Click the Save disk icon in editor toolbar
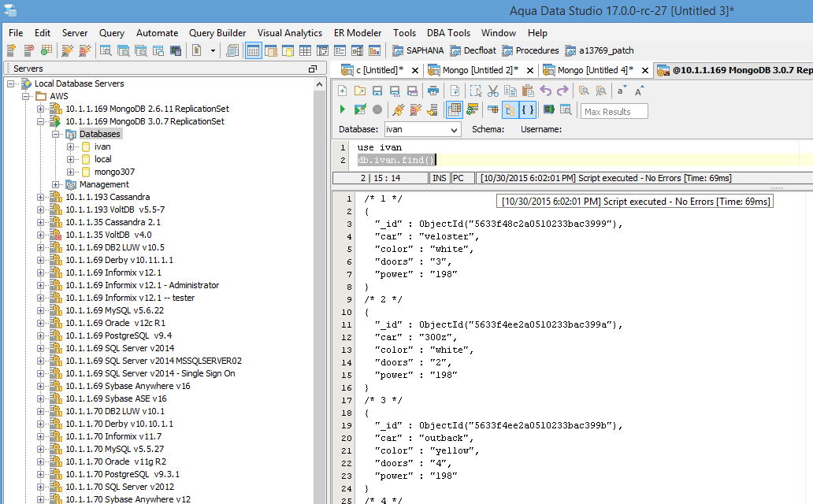Viewport: 813px width, 504px height. (x=377, y=91)
